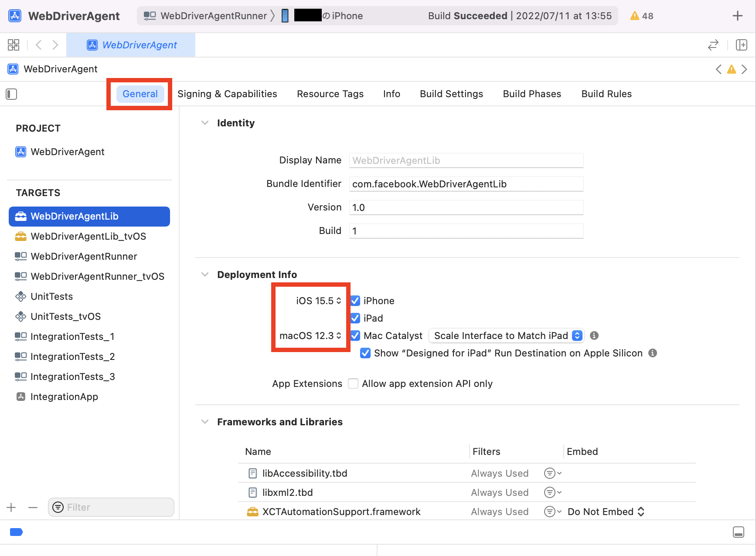This screenshot has height=556, width=756.
Task: Jump to next issue chevron
Action: tap(744, 69)
